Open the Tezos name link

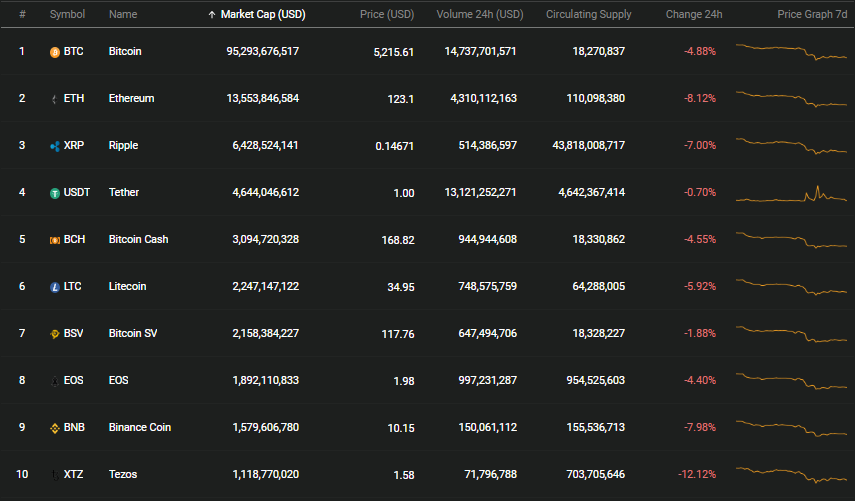pos(123,474)
